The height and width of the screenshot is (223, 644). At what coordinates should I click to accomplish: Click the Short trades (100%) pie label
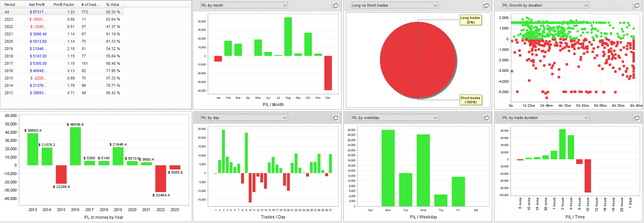coord(471,100)
